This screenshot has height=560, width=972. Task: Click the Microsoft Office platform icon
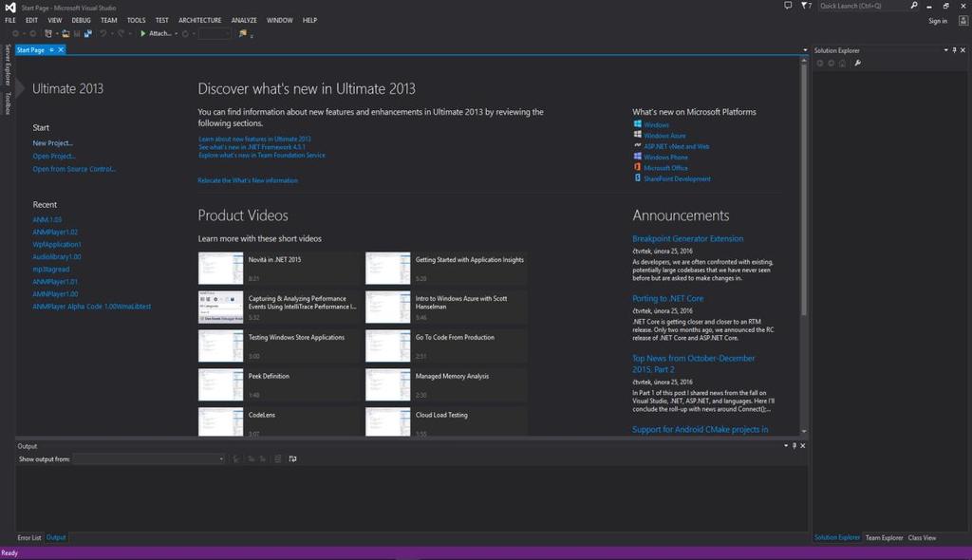point(637,167)
